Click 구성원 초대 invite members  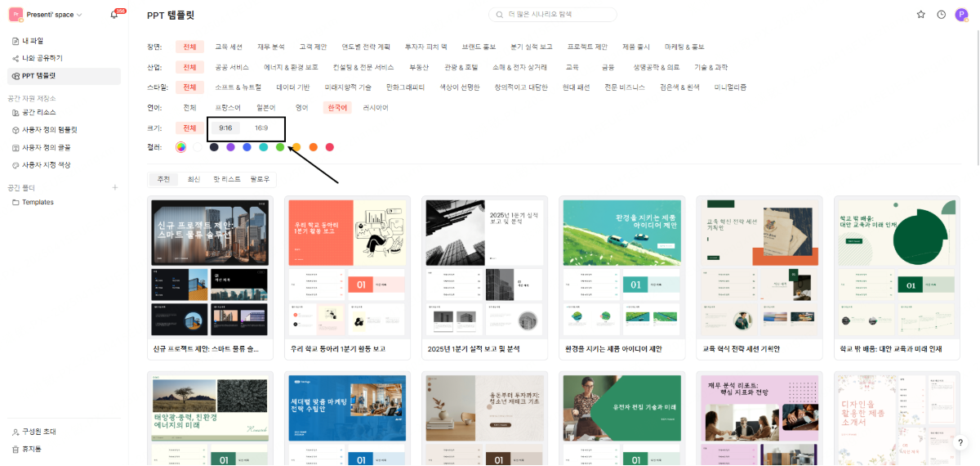(39, 432)
